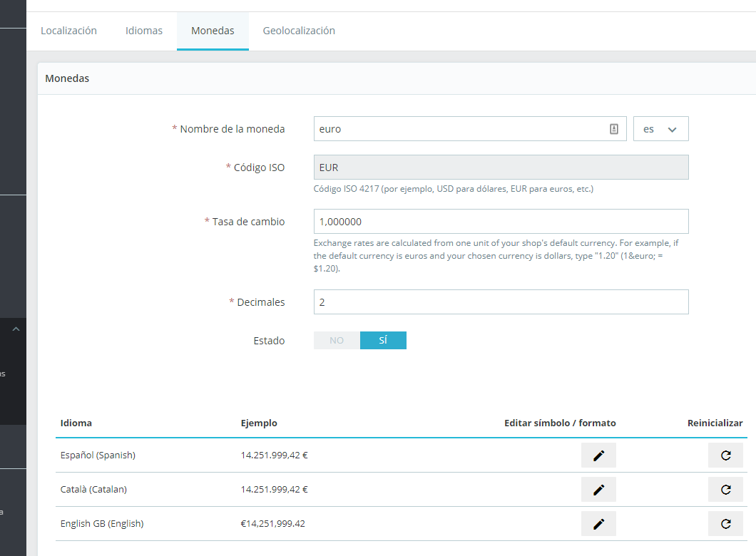Screen dimensions: 756x556
Task: Click the '€14,251,999.42' example value
Action: pos(273,524)
